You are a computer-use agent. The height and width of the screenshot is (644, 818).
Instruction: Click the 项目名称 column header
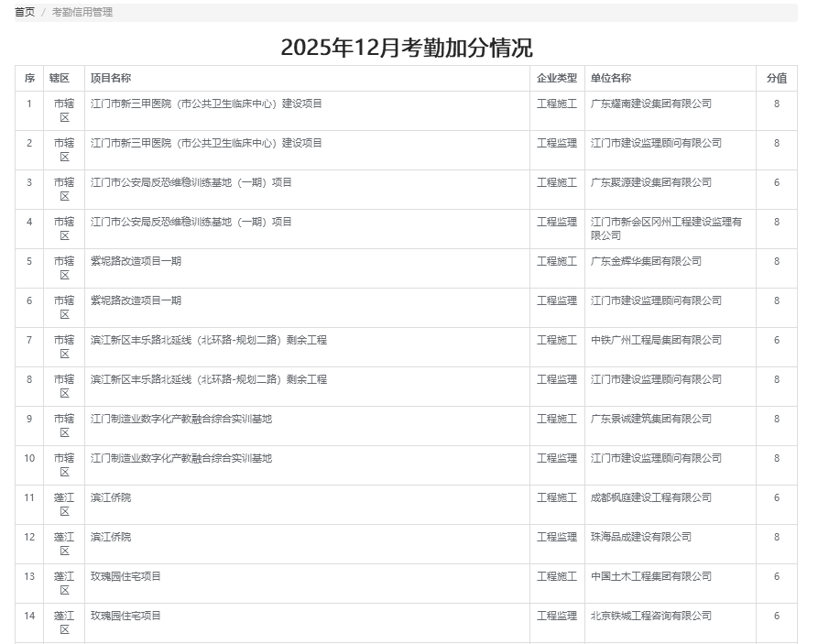(x=110, y=78)
